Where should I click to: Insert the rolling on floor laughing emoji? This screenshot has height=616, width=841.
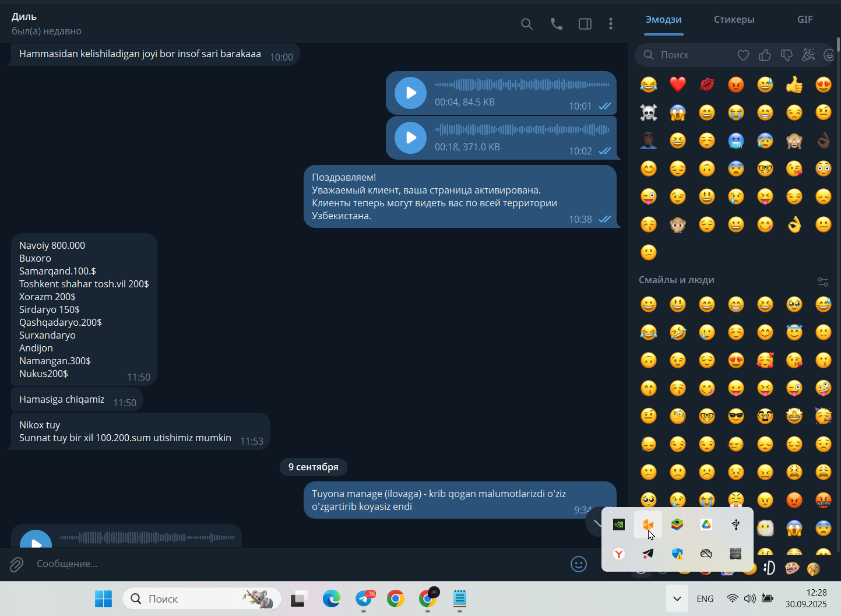[678, 332]
